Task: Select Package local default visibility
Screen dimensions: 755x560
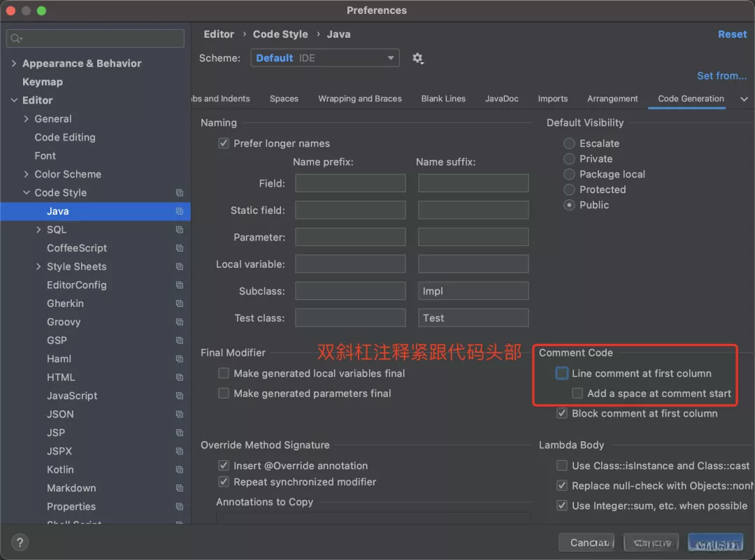Action: 569,174
